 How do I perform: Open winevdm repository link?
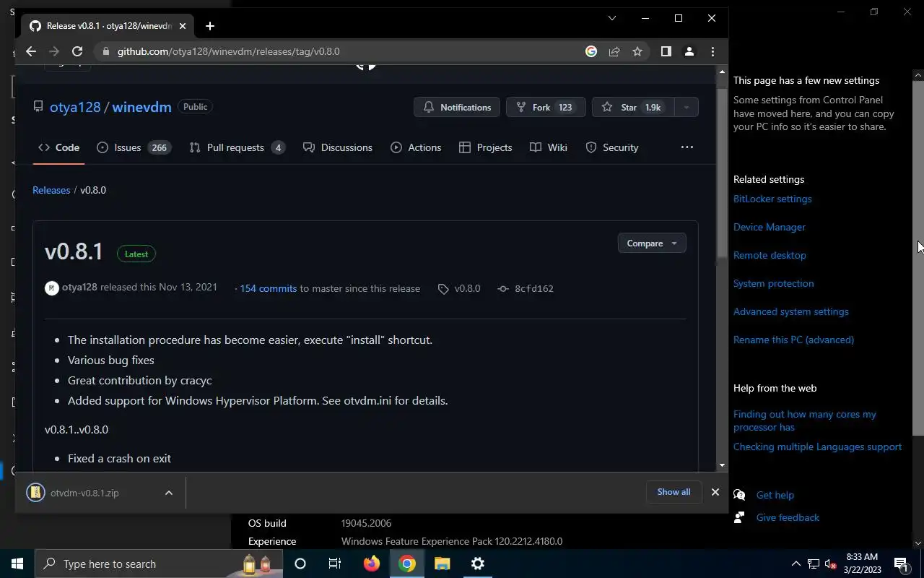coord(141,107)
